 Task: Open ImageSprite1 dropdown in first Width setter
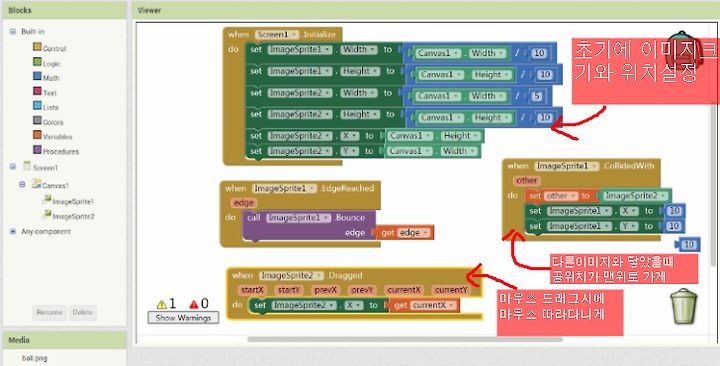coord(300,49)
